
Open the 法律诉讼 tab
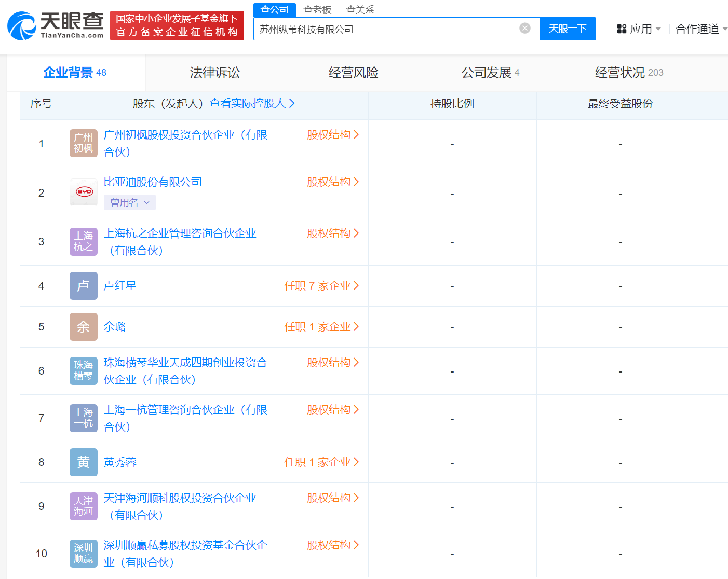tap(215, 73)
